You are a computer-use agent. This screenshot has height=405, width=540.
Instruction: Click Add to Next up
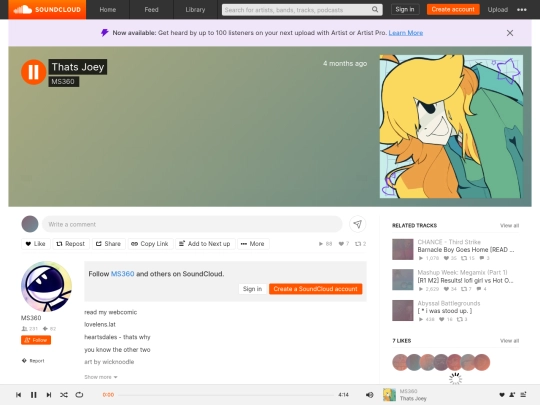point(205,244)
